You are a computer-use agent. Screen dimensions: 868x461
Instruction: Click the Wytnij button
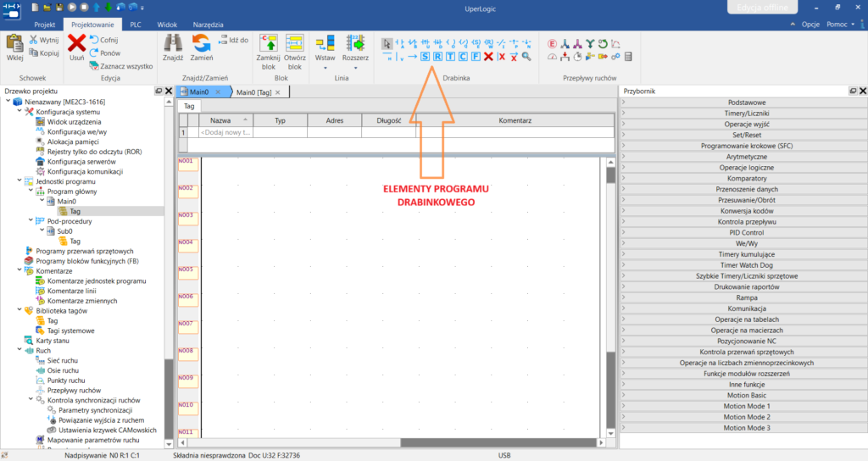tap(44, 40)
